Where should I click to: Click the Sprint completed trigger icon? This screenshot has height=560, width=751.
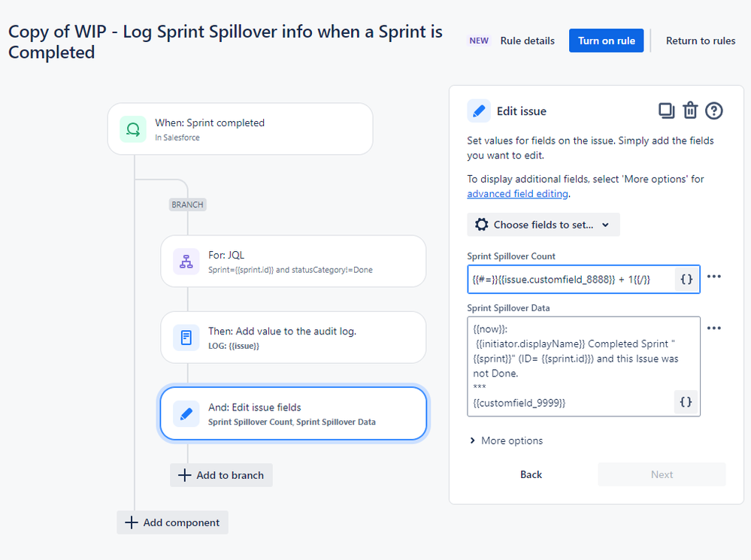[133, 129]
